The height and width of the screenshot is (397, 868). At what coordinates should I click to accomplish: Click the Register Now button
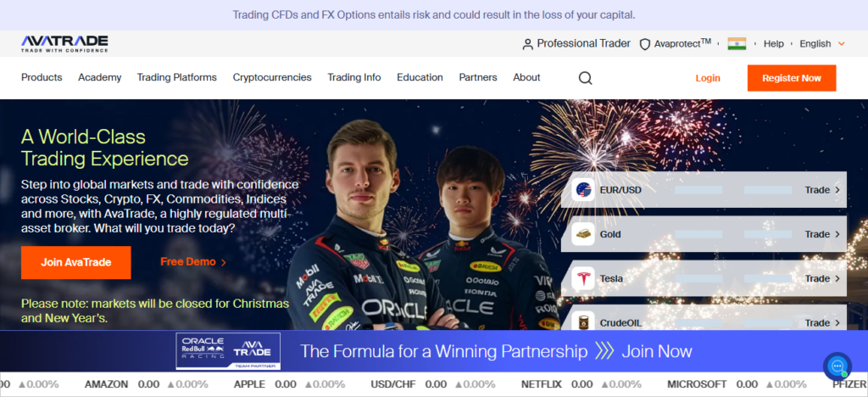(792, 78)
